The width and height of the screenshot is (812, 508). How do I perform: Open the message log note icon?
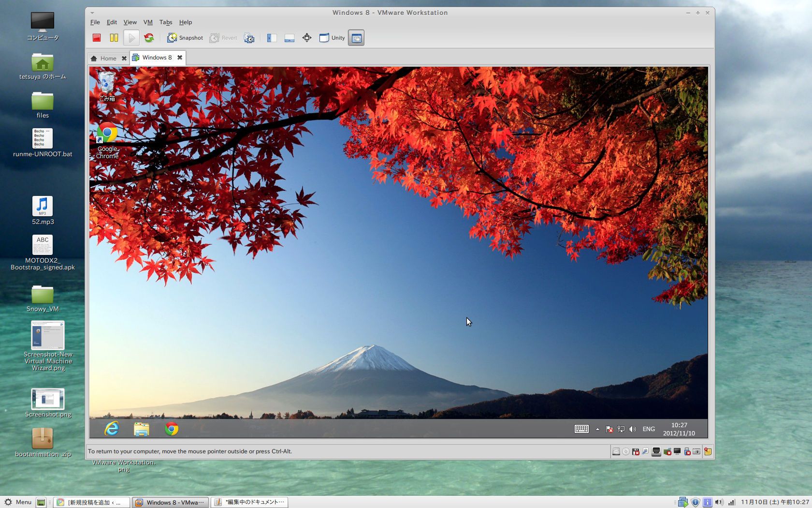coord(708,451)
